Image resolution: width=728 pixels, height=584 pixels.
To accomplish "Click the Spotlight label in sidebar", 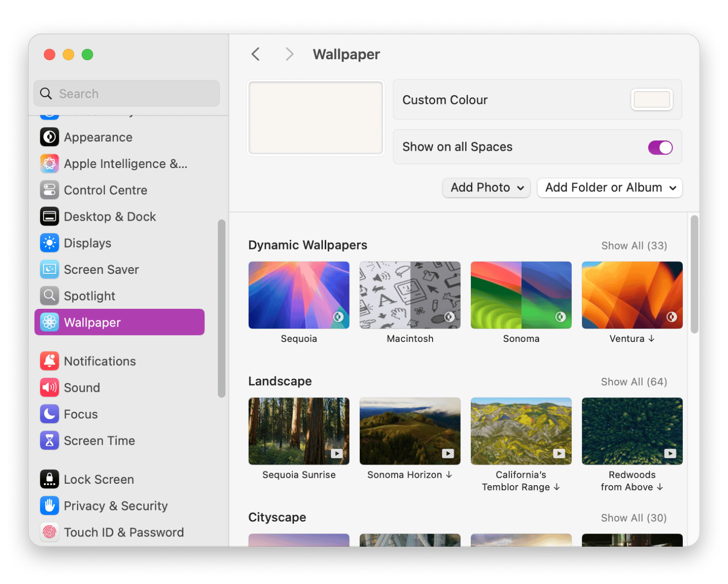I will click(x=90, y=296).
